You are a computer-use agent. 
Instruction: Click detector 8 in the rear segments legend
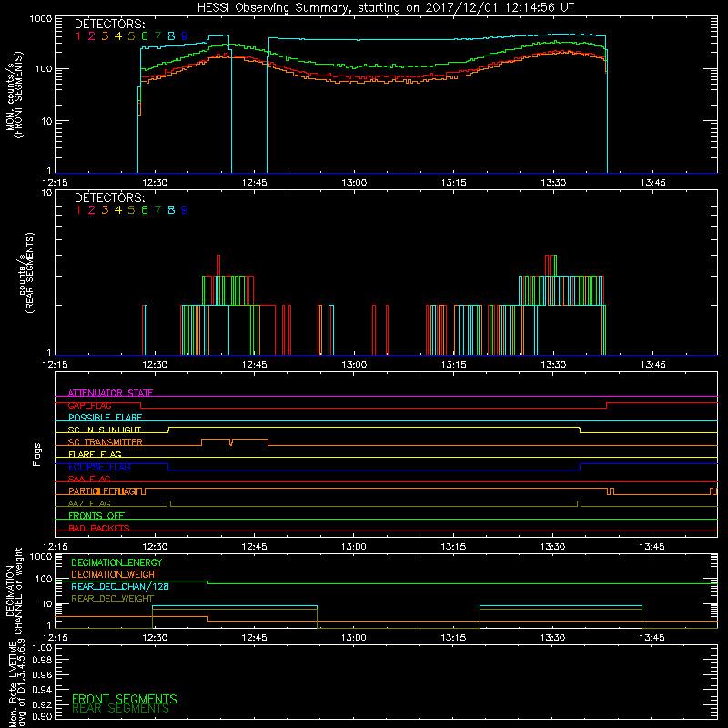(x=171, y=210)
